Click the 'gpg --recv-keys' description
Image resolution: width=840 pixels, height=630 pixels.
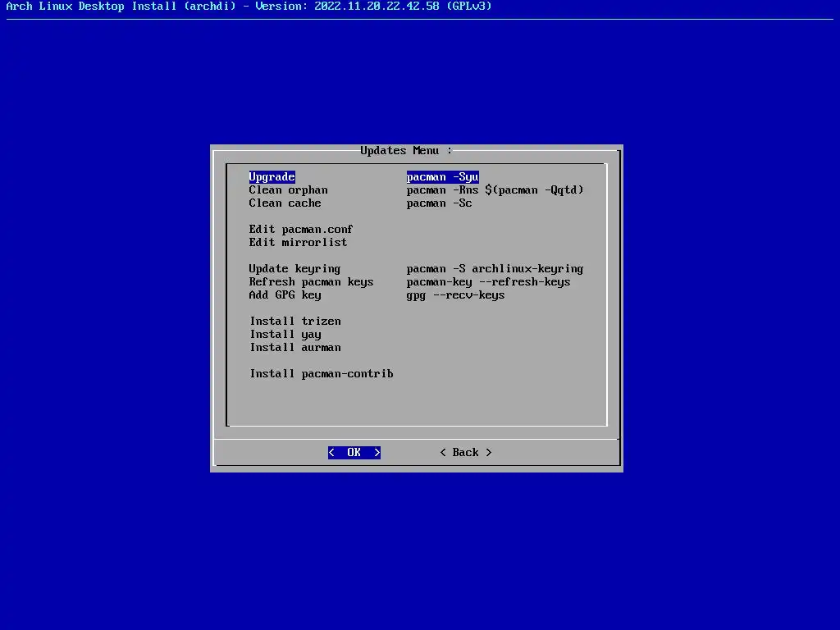pyautogui.click(x=455, y=294)
